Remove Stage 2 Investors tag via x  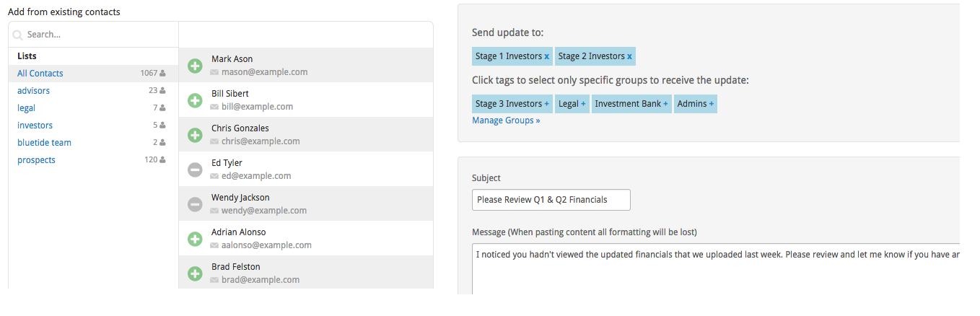[x=630, y=56]
